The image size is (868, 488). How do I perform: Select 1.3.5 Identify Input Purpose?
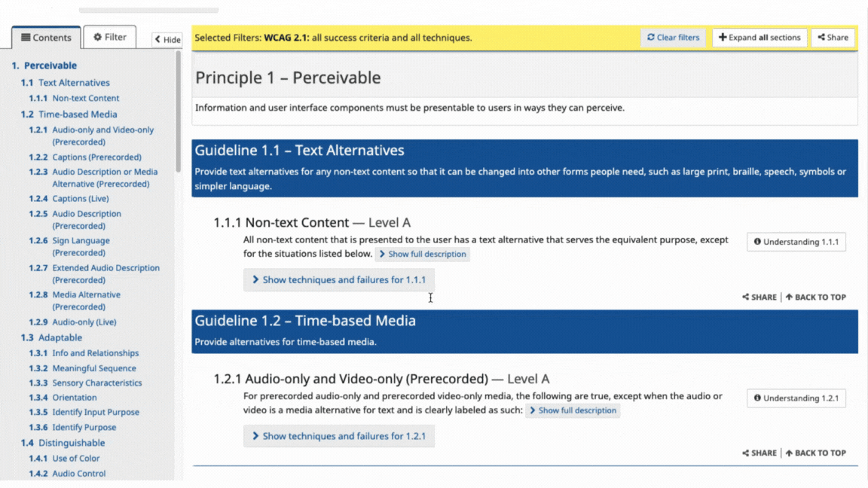(x=84, y=412)
